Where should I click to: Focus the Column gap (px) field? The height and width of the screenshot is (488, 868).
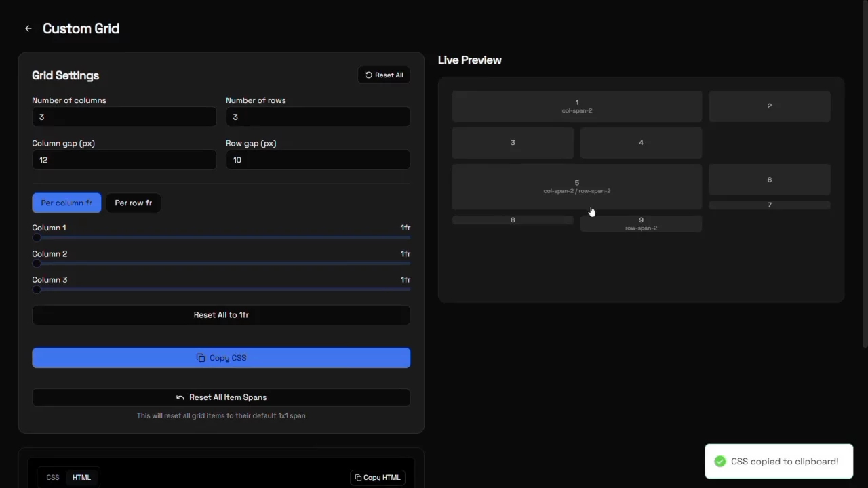[x=124, y=160]
